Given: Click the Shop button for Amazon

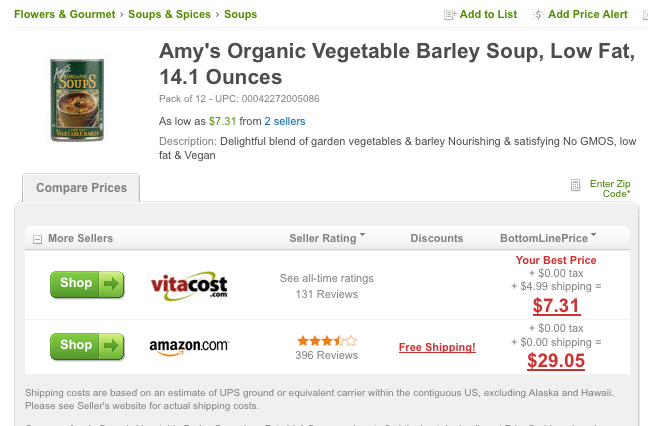Looking at the screenshot, I should [x=87, y=346].
